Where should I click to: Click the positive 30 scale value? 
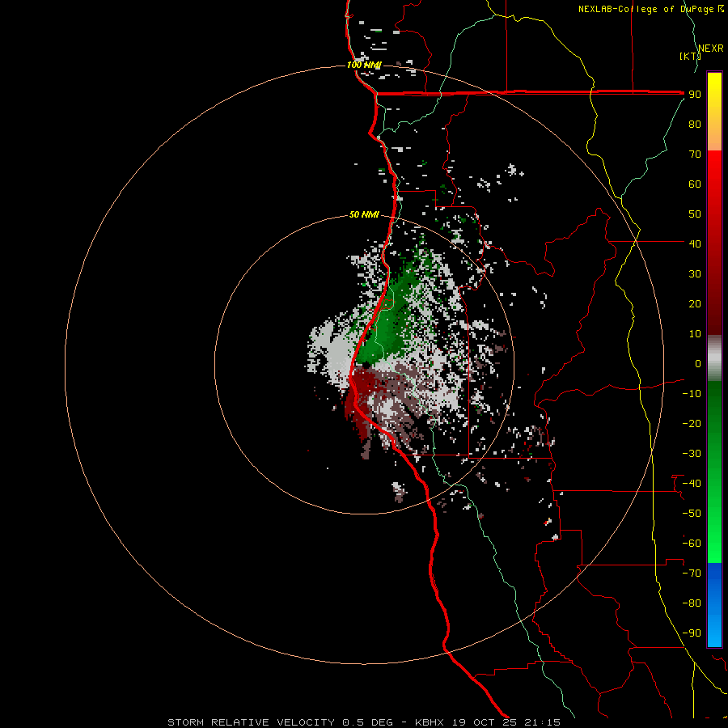(x=695, y=274)
